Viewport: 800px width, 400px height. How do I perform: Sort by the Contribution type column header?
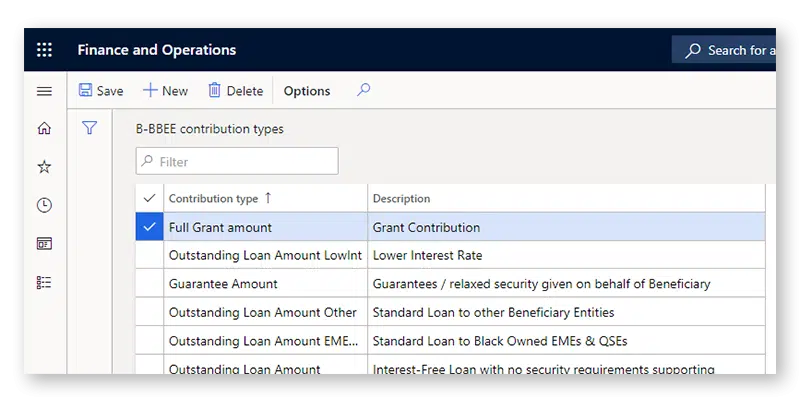[x=214, y=199]
